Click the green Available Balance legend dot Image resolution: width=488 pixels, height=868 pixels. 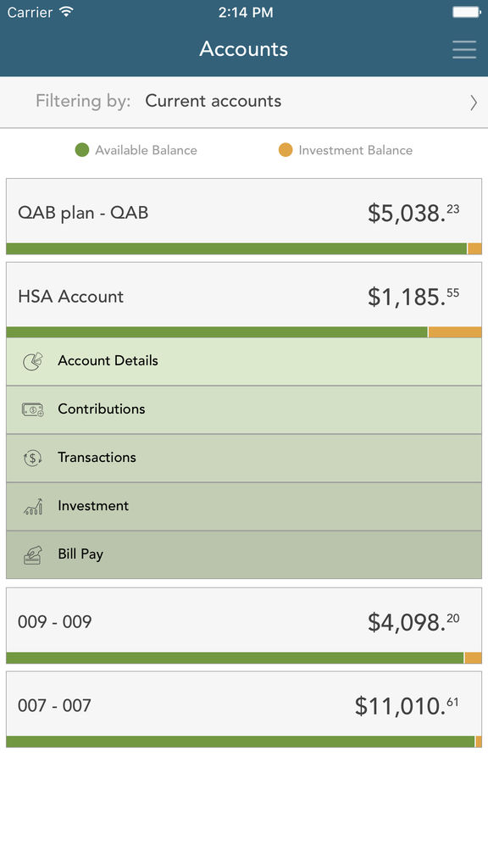[x=82, y=150]
